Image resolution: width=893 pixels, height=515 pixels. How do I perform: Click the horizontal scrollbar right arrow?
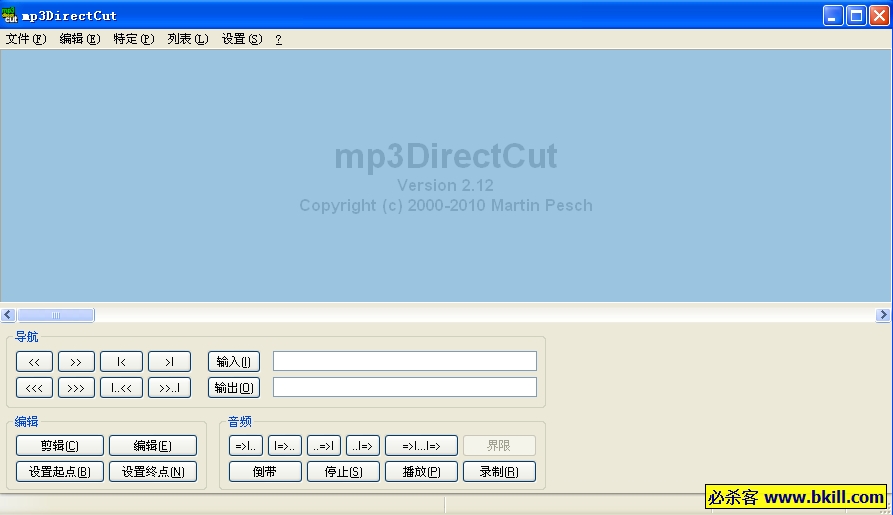[883, 314]
